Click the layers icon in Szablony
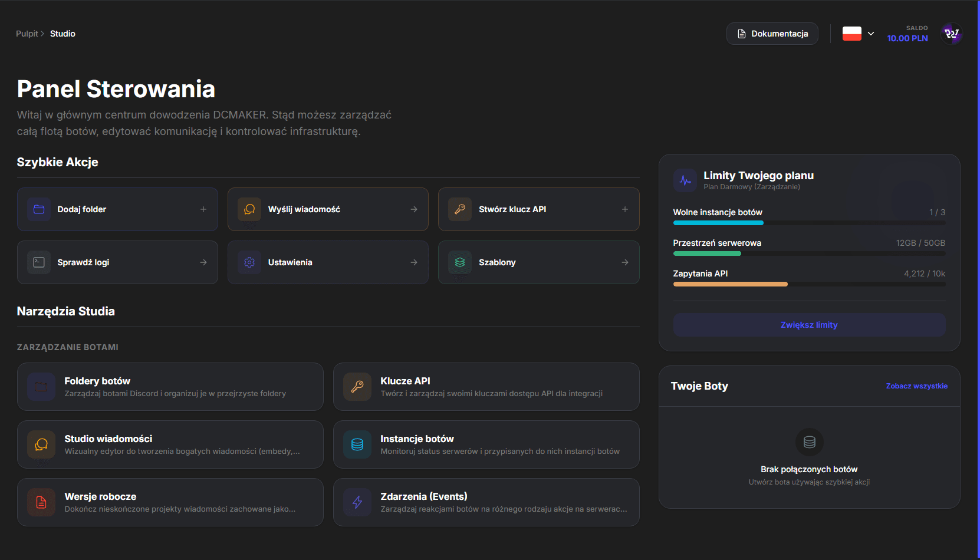The image size is (980, 560). (460, 262)
